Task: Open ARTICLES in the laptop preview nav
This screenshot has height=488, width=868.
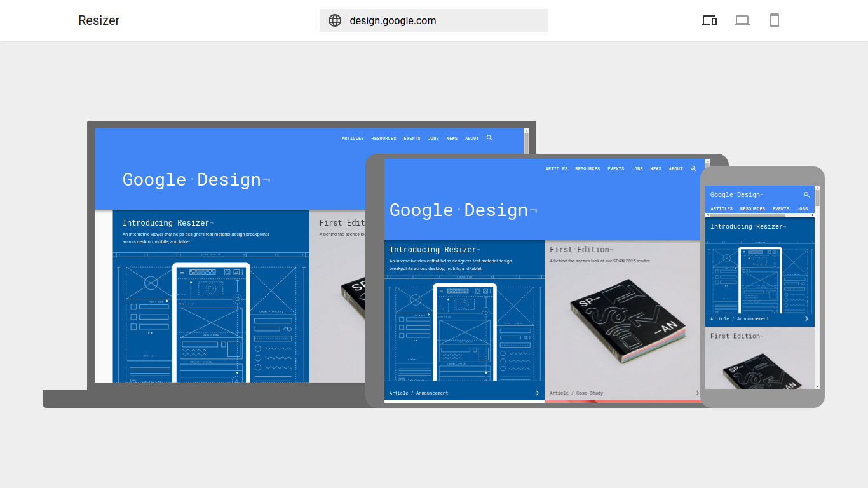Action: point(353,139)
